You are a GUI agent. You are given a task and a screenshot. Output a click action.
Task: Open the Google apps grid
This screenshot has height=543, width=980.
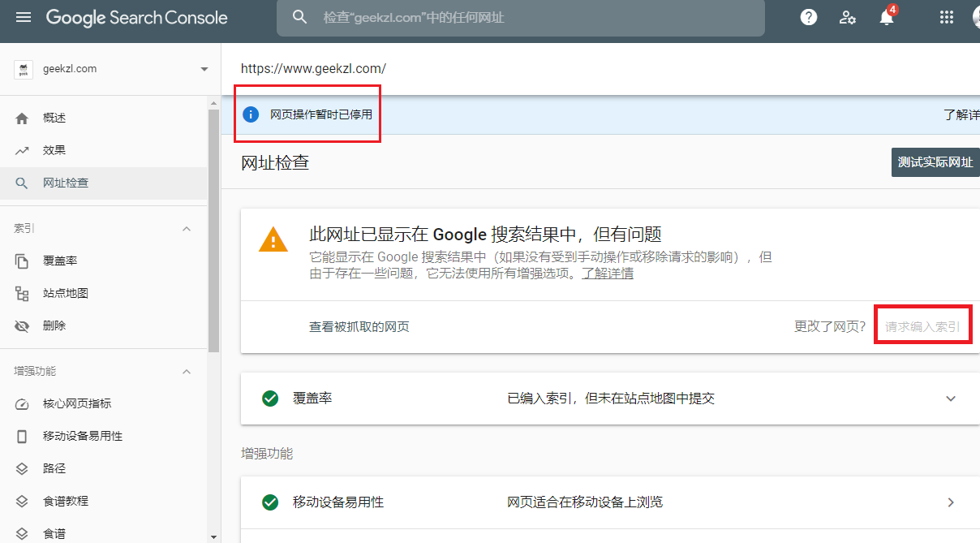pos(947,17)
